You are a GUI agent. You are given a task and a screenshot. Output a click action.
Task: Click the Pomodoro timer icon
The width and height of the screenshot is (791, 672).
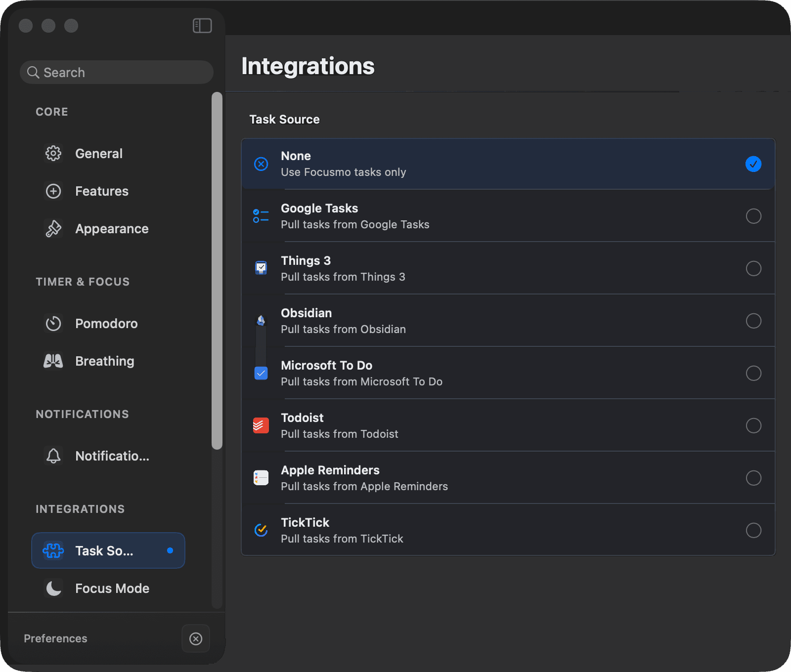point(53,324)
